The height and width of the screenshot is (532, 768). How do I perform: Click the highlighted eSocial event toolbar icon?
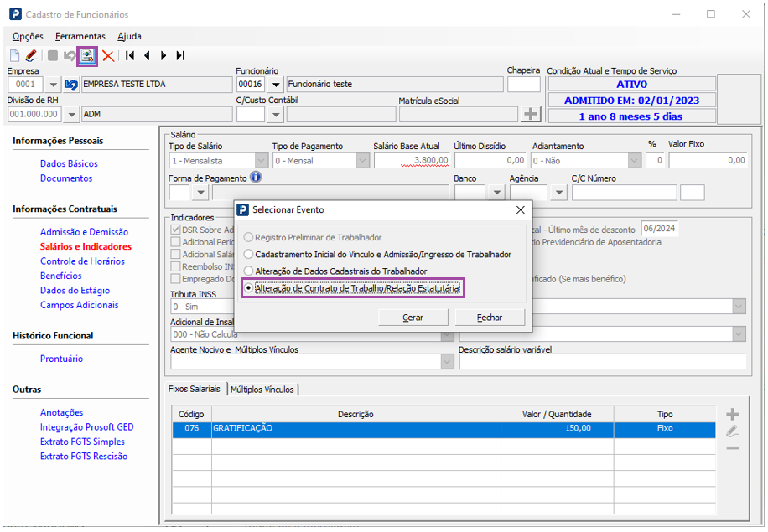click(x=87, y=56)
